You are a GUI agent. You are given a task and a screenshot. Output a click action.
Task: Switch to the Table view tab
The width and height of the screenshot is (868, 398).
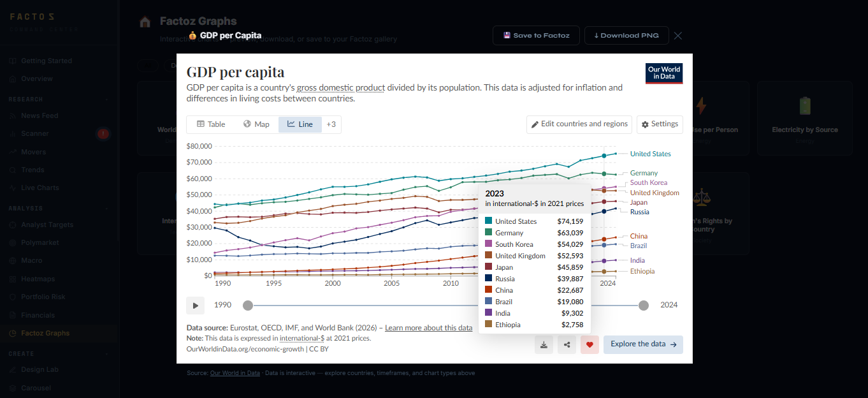click(x=211, y=124)
